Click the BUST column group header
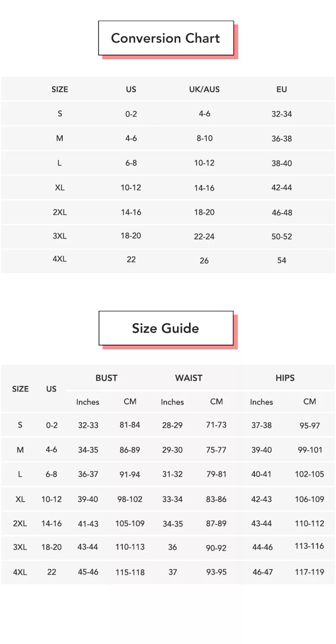The image size is (336, 644). point(106,378)
